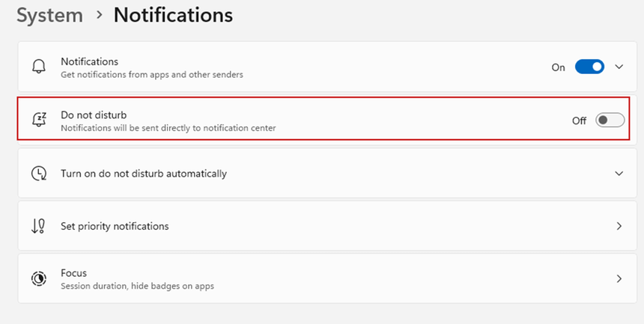Click Turn on do not disturb automatically text

(143, 174)
